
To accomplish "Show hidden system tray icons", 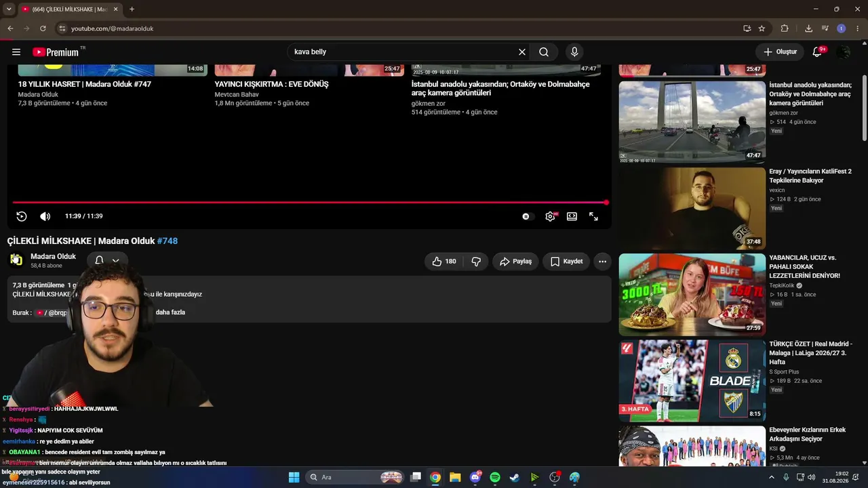I will (771, 477).
